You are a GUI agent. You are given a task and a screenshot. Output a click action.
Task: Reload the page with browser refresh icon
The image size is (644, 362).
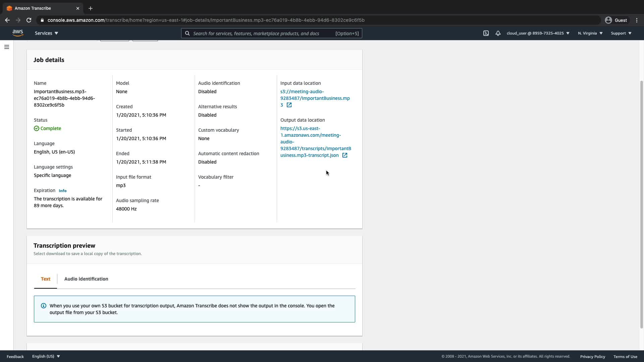click(x=29, y=20)
